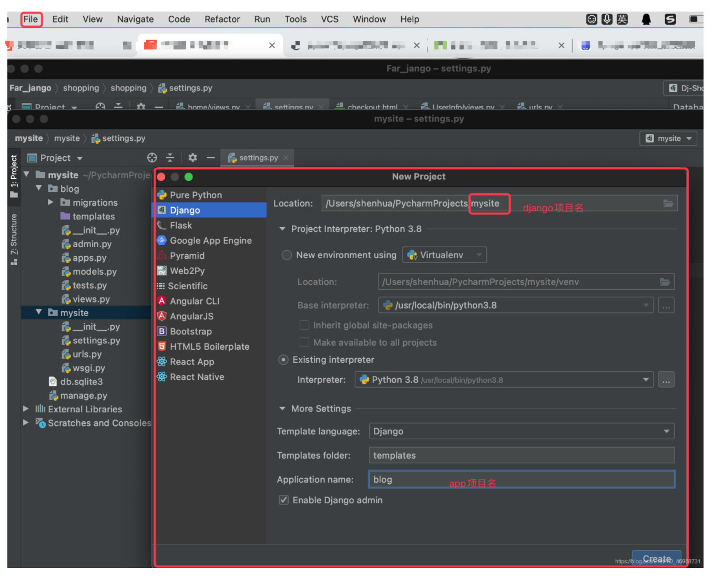Select the New environment using radio button
The width and height of the screenshot is (713, 588).
click(x=287, y=255)
